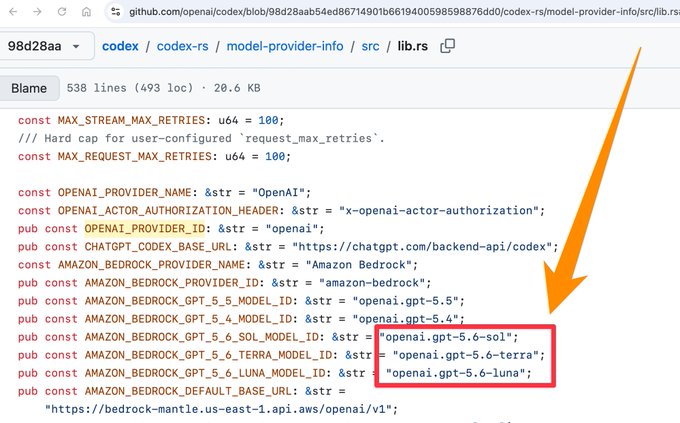Click the "openai.gpt-5.6-luna" string
This screenshot has height=423, width=680.
(456, 373)
